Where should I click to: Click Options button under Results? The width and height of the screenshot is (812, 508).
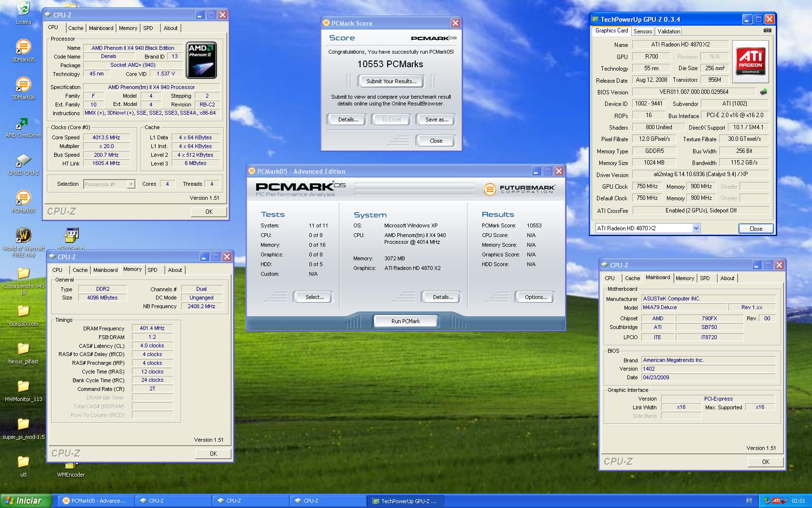536,297
